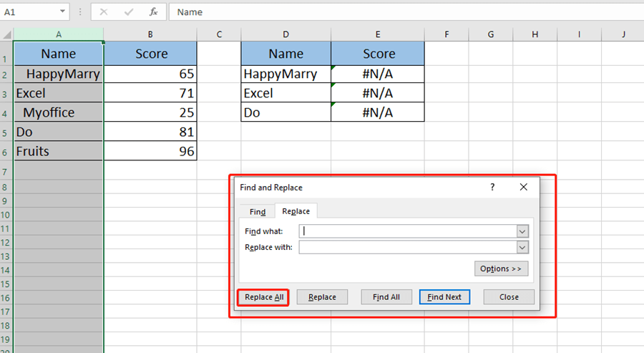The height and width of the screenshot is (353, 644).
Task: Select column H header
Action: (535, 34)
